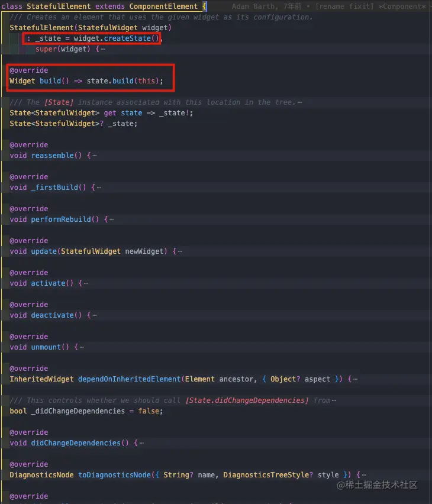Expand folded unmount() method body
Viewport: 432px width, 504px height.
[x=82, y=347]
